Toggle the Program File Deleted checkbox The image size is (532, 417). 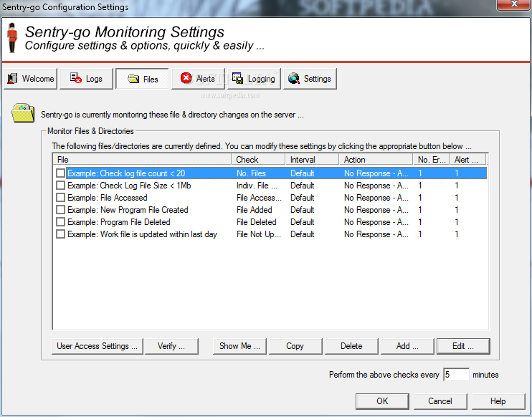tap(60, 222)
